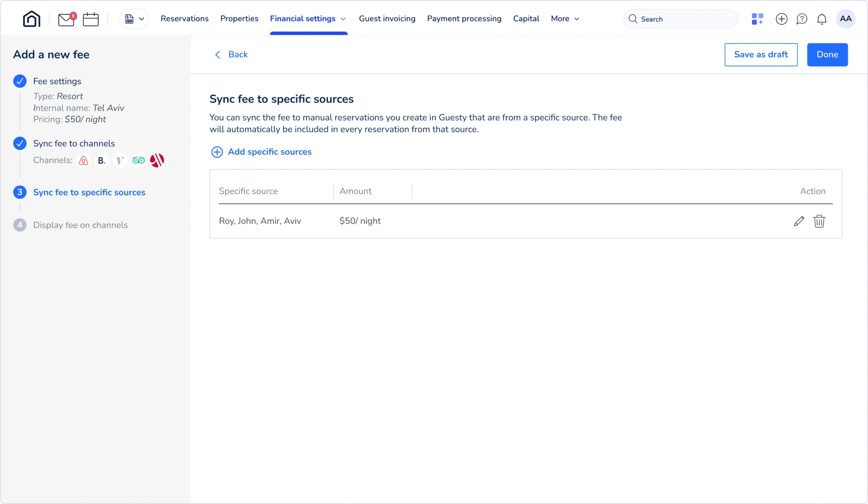Click the Search input field

pos(680,19)
